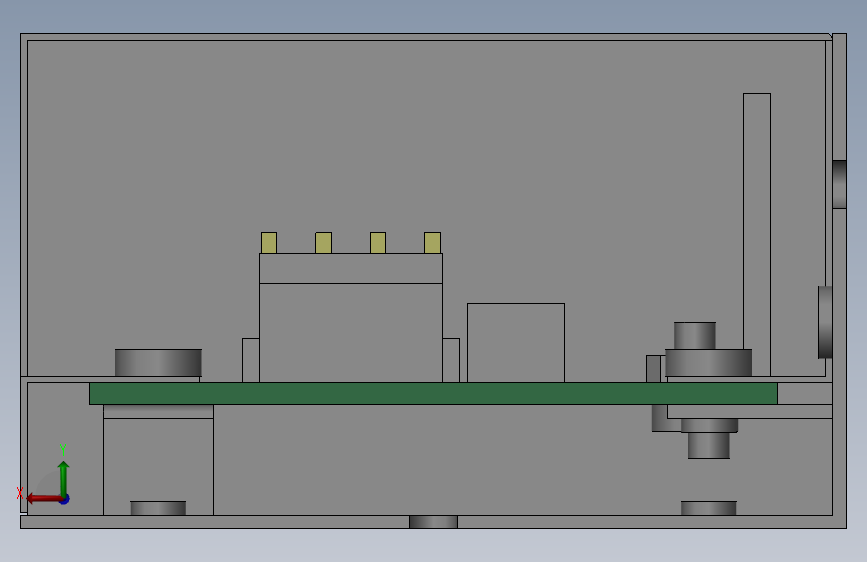
Task: Select the round port at the enclosure bottom center
Action: point(434,522)
